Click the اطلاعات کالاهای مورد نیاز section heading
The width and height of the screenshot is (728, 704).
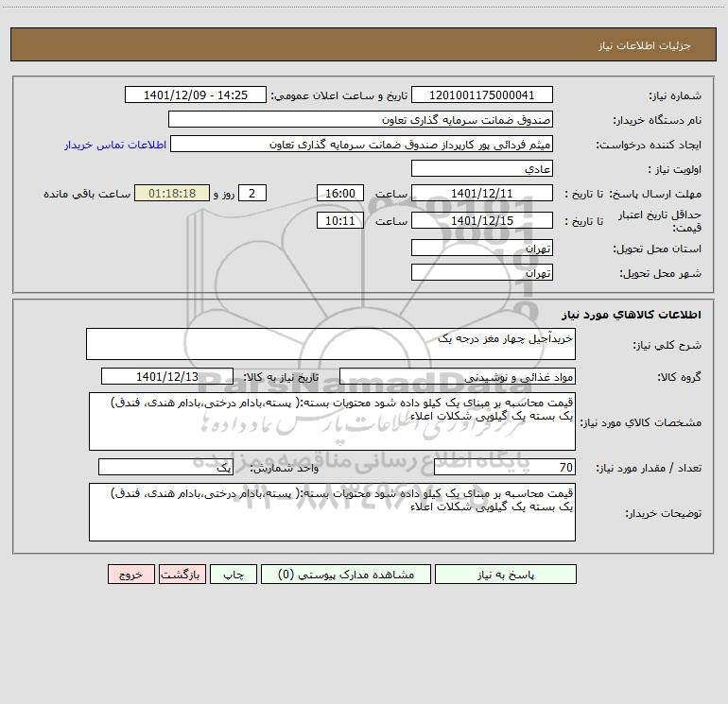(x=632, y=314)
